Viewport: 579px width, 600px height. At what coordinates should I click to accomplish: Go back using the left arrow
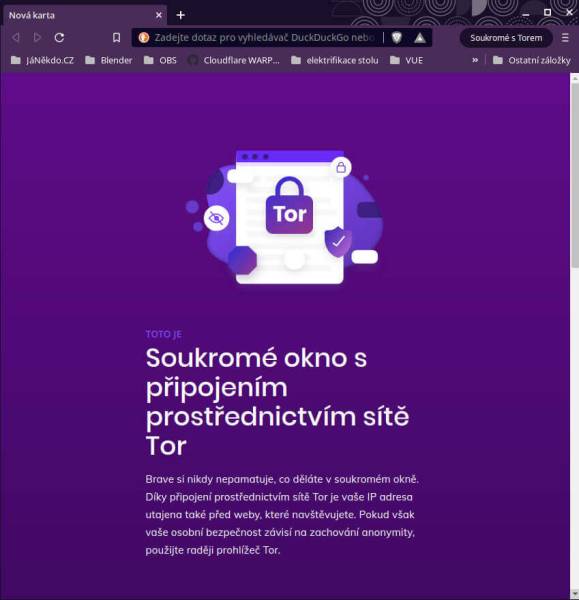[16, 38]
